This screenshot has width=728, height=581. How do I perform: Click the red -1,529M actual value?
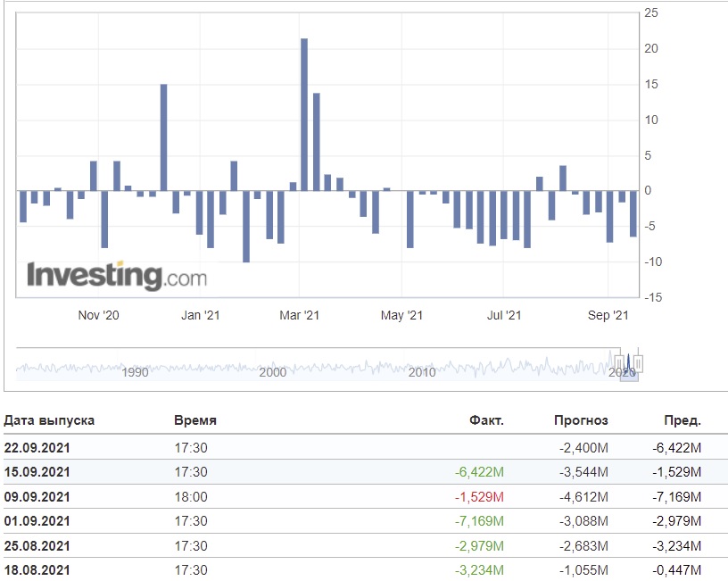point(479,497)
